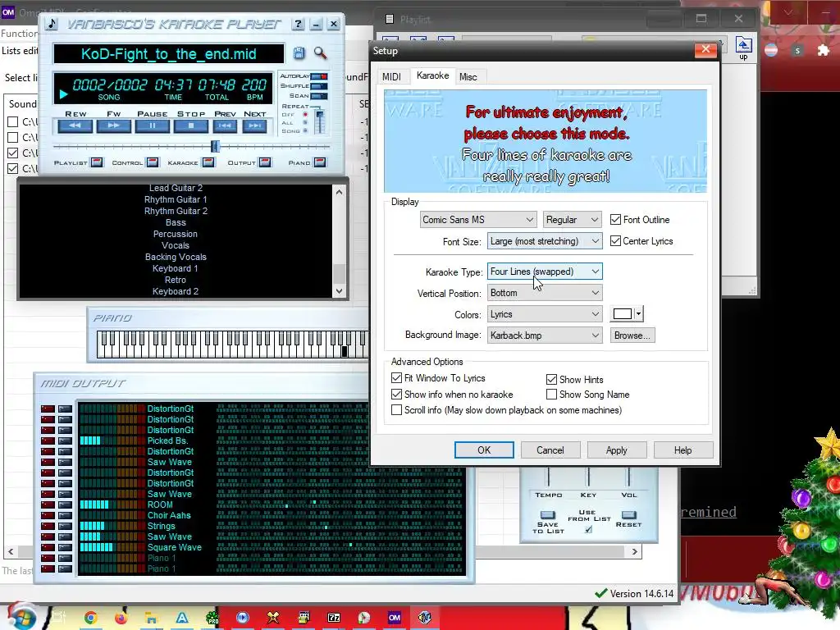Open the Font Size dropdown
The height and width of the screenshot is (630, 840).
click(x=545, y=241)
